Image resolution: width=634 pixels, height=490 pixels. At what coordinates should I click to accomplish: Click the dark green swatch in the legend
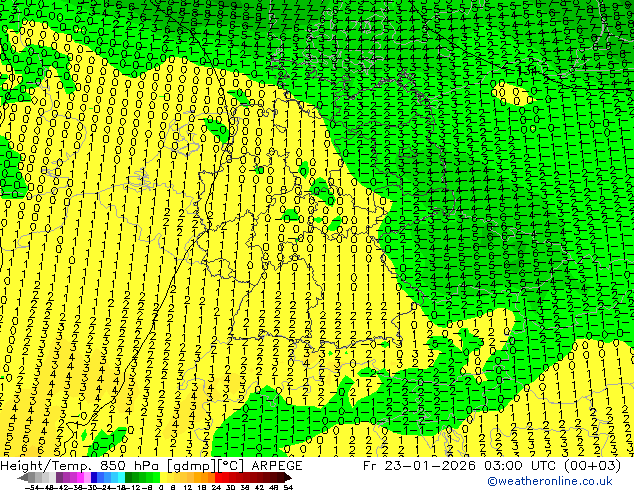click(129, 477)
